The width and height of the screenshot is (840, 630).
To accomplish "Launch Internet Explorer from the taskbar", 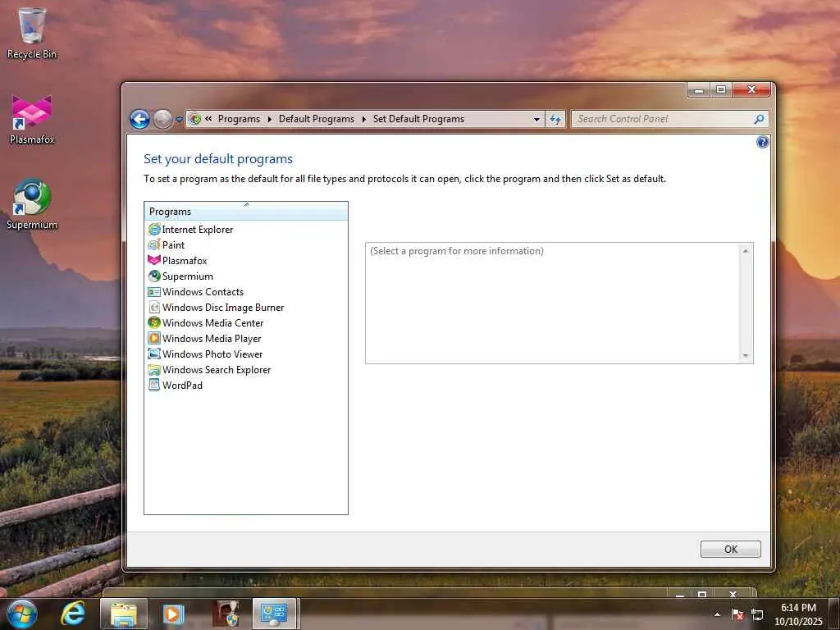I will 73,614.
